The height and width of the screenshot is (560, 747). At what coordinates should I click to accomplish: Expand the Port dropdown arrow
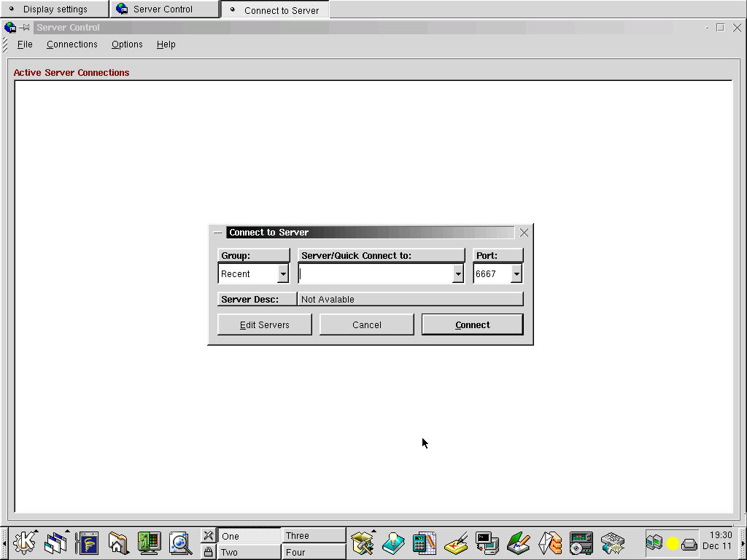coord(516,274)
